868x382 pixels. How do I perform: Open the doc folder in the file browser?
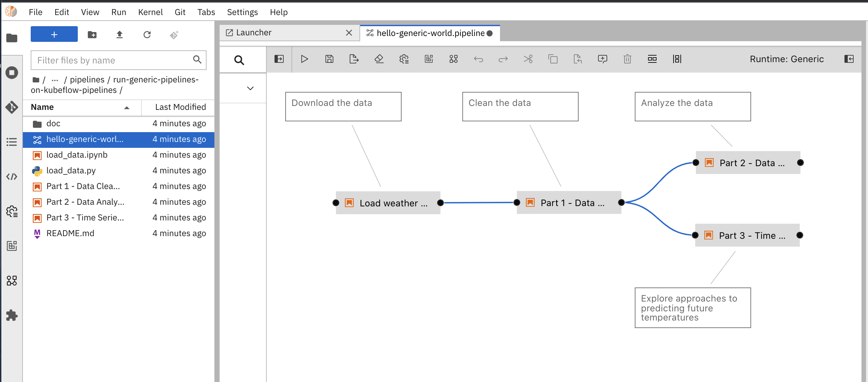point(53,123)
